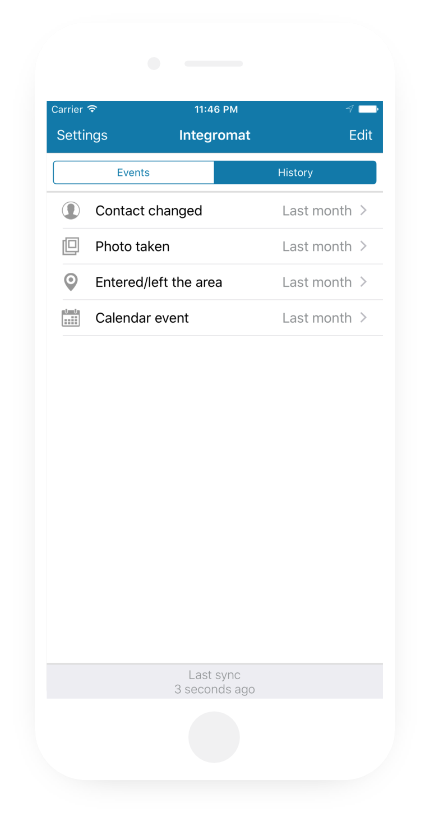Tap the Wi-Fi icon in status bar
Image resolution: width=430 pixels, height=823 pixels.
click(x=92, y=109)
